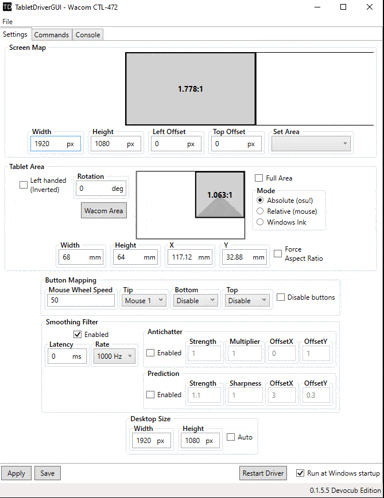The height and width of the screenshot is (498, 384).
Task: Click the Tablet Area Width mm field
Action: click(x=80, y=257)
